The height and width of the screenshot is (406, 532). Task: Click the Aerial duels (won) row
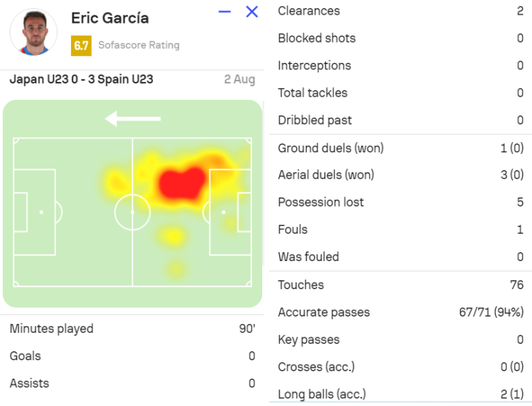coord(400,175)
